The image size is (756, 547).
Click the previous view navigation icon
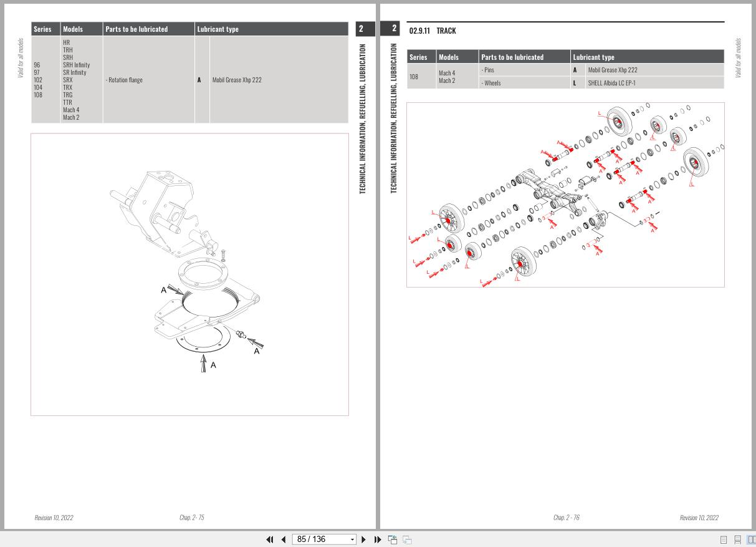393,540
